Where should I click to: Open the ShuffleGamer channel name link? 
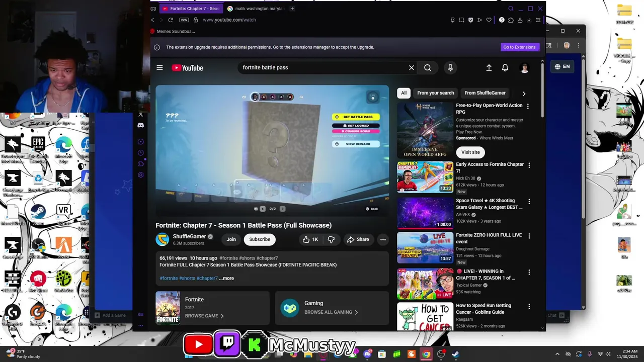click(190, 236)
